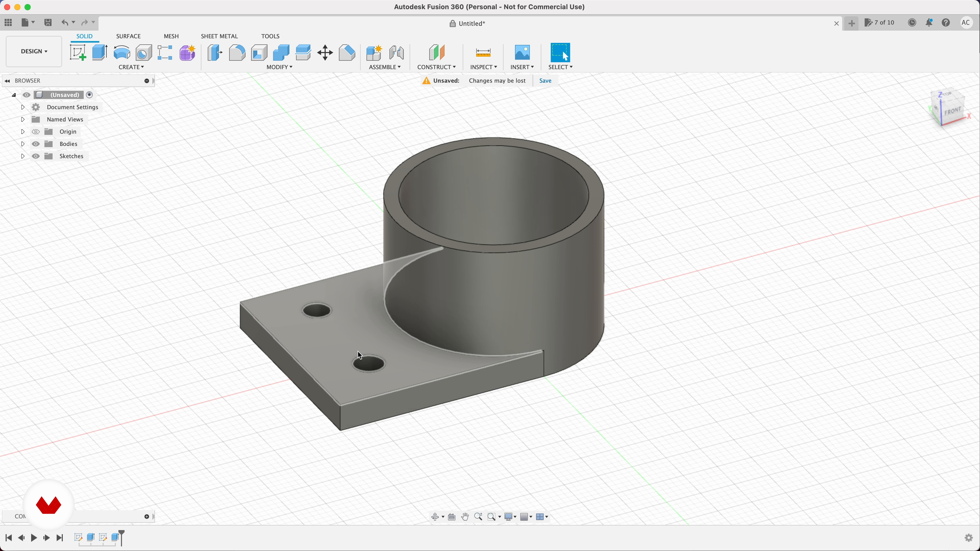Click the New Component icon
Screen dimensions: 980x551
[x=374, y=53]
